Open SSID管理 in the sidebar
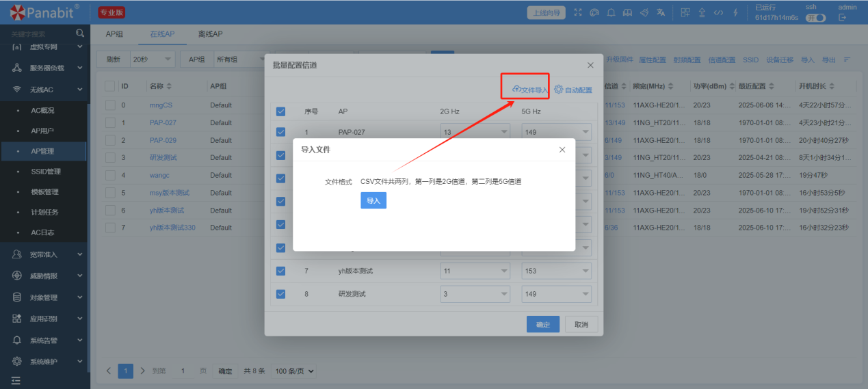 [x=46, y=172]
